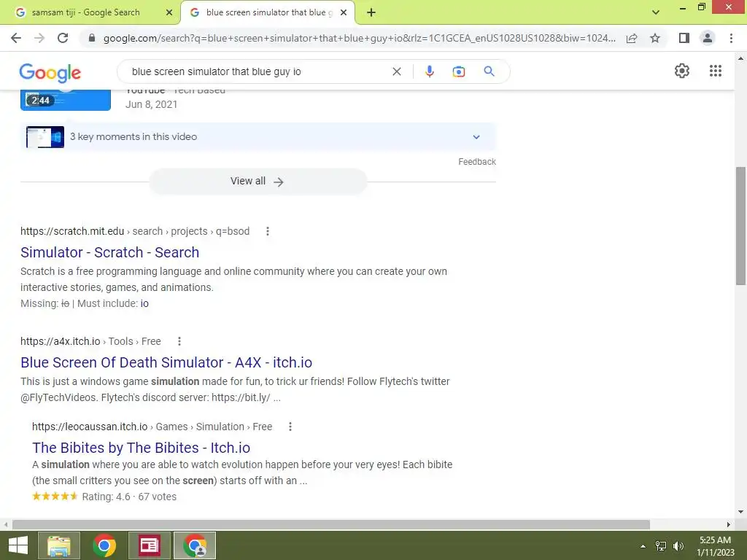Image resolution: width=747 pixels, height=560 pixels.
Task: Click the View all videos button
Action: (258, 182)
